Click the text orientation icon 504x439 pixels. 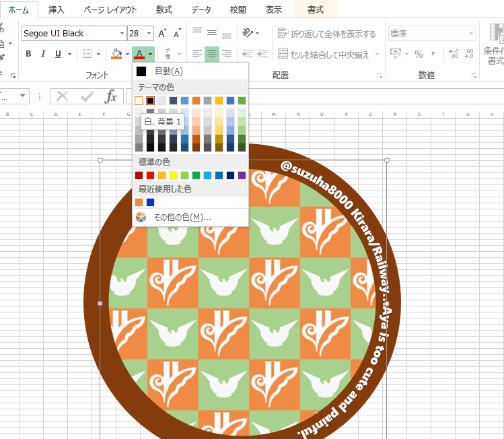pos(248,32)
